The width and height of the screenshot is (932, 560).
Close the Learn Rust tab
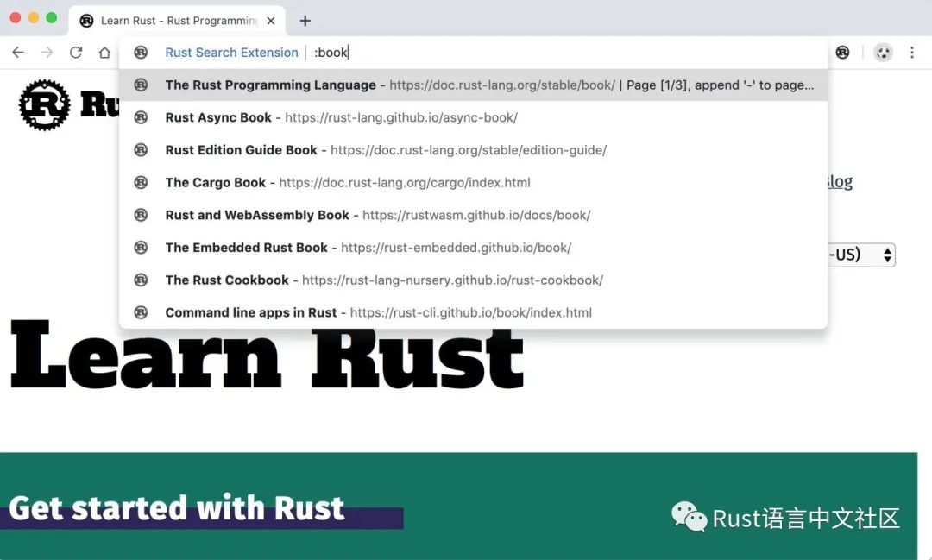271,21
